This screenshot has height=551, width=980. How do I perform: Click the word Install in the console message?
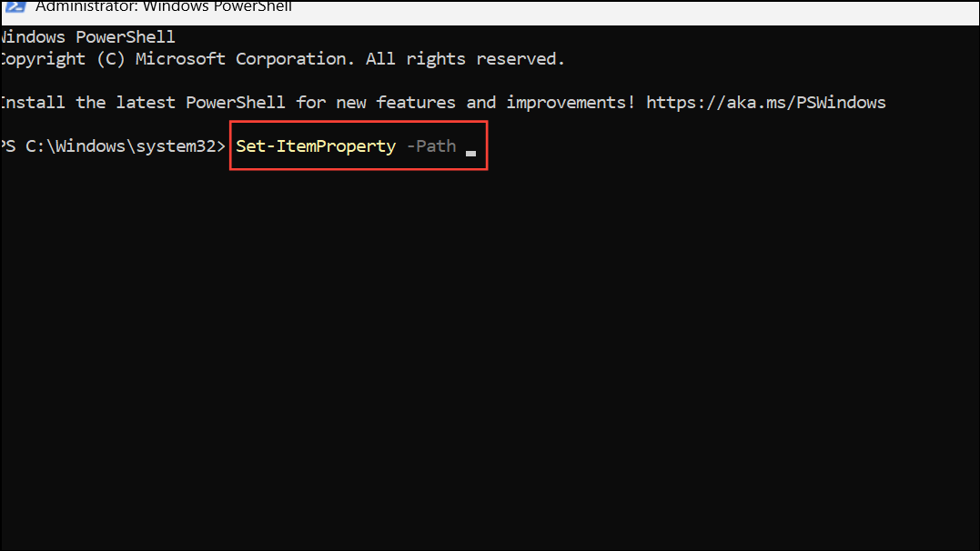coord(33,103)
